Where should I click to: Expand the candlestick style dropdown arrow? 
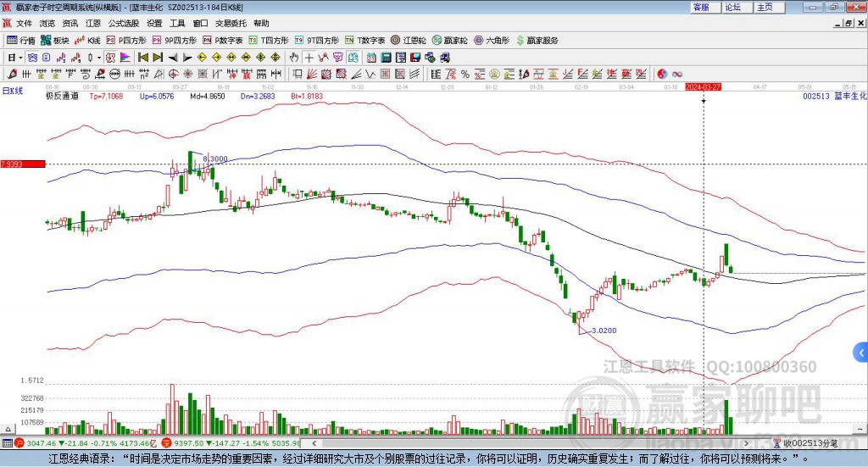coord(99,58)
